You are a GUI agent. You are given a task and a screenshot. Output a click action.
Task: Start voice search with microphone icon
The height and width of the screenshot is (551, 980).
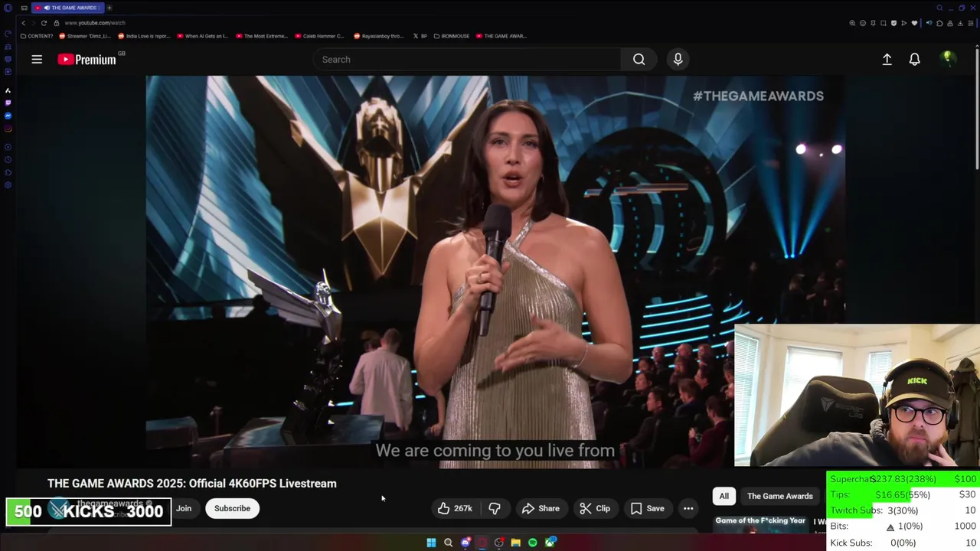[678, 59]
